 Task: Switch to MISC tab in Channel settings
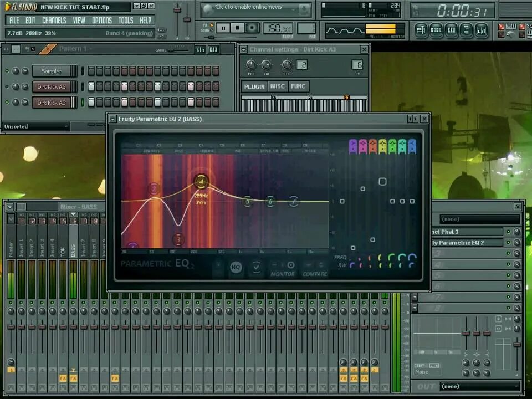point(278,86)
